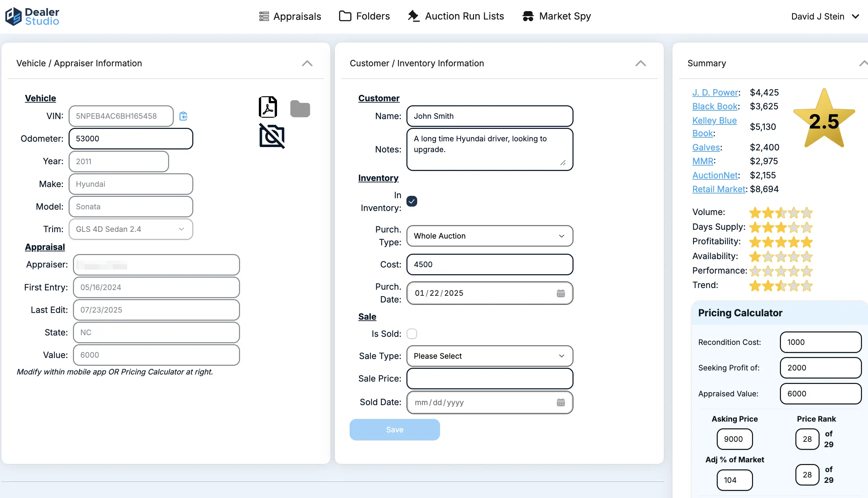The height and width of the screenshot is (498, 868).
Task: Click the customer Notes textarea
Action: [489, 149]
